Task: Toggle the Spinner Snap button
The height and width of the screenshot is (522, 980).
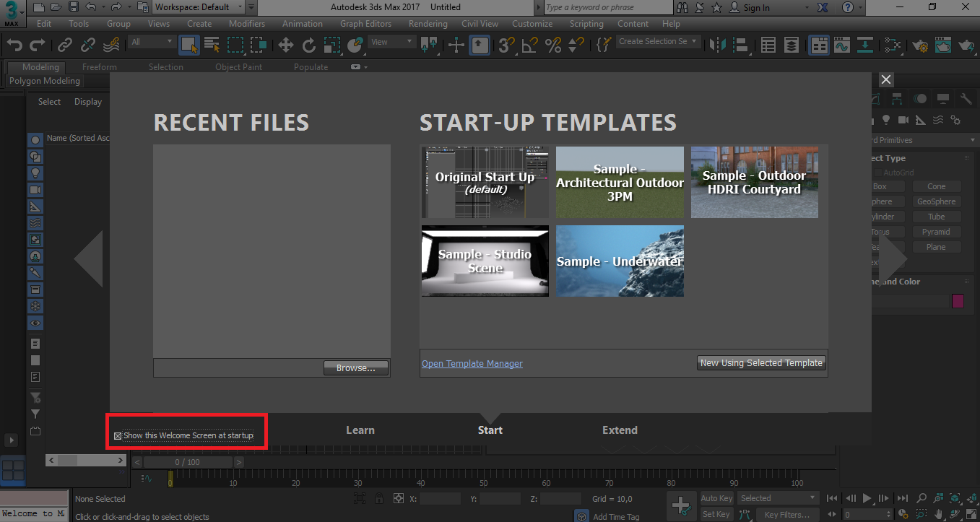Action: [576, 45]
